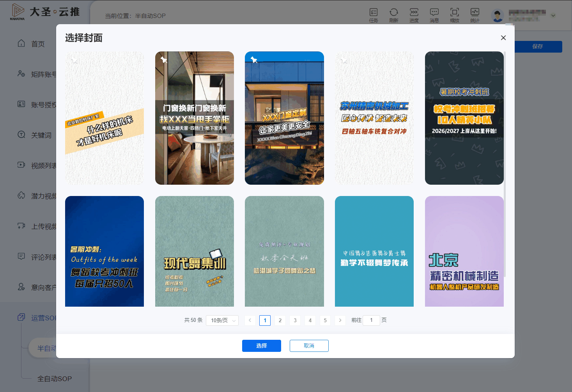Image resolution: width=572 pixels, height=392 pixels.
Task: Open the 统计 statistics icon
Action: [475, 12]
